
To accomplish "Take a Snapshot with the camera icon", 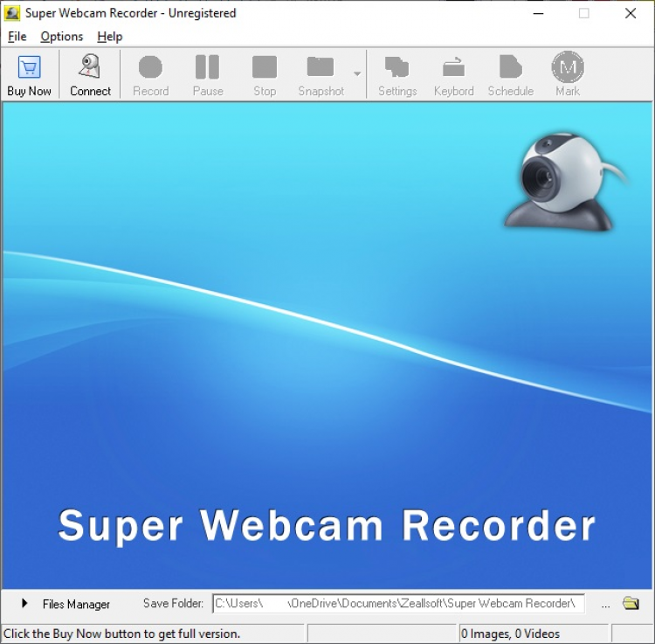I will [x=321, y=68].
